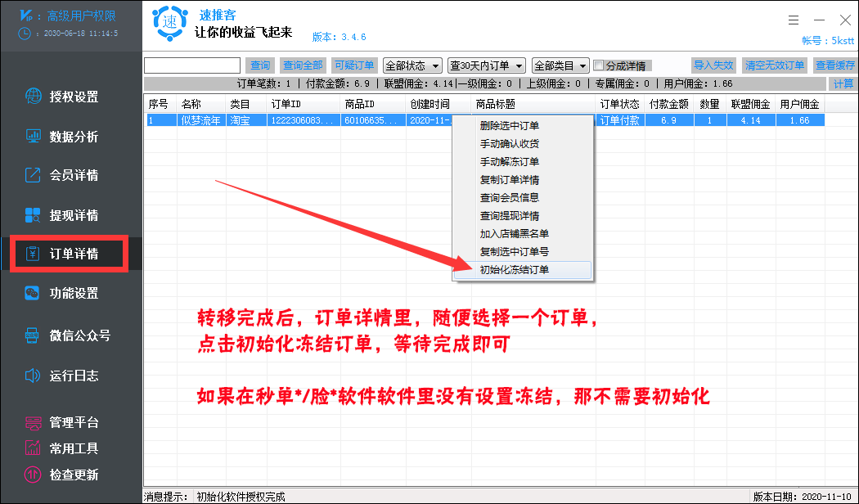Screen dimensions: 859x504
Task: Select 初始化冻结订单 from context menu
Action: coord(523,269)
